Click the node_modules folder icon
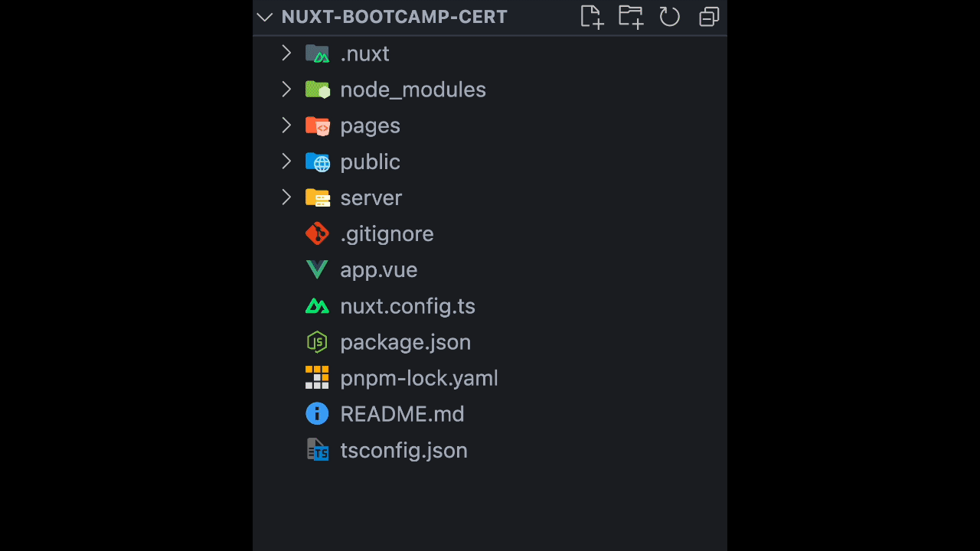 pos(317,90)
